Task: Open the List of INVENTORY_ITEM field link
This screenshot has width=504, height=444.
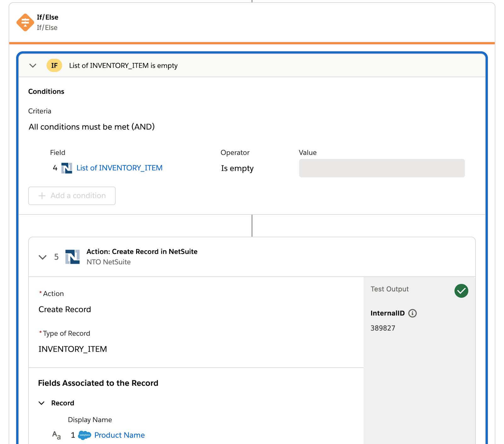Action: [119, 168]
